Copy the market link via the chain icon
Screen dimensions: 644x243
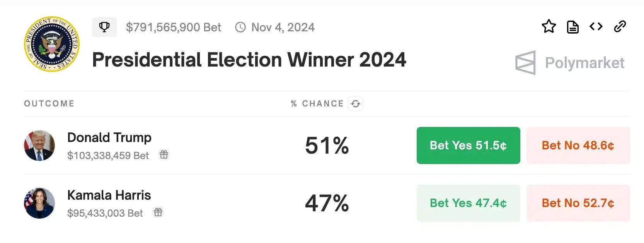[620, 27]
